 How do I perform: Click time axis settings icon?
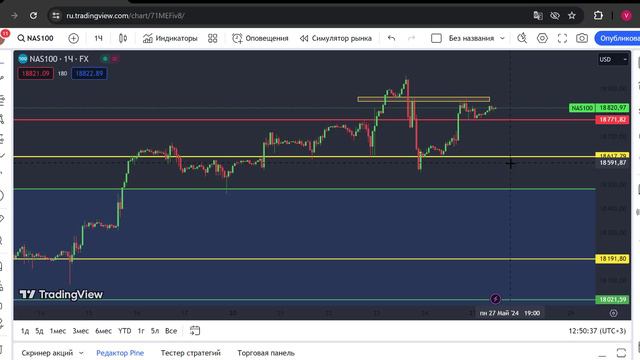613,313
